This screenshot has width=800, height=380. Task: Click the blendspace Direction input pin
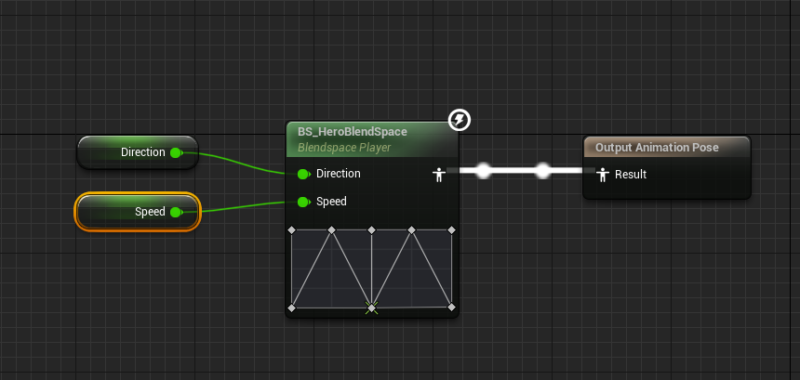click(304, 174)
